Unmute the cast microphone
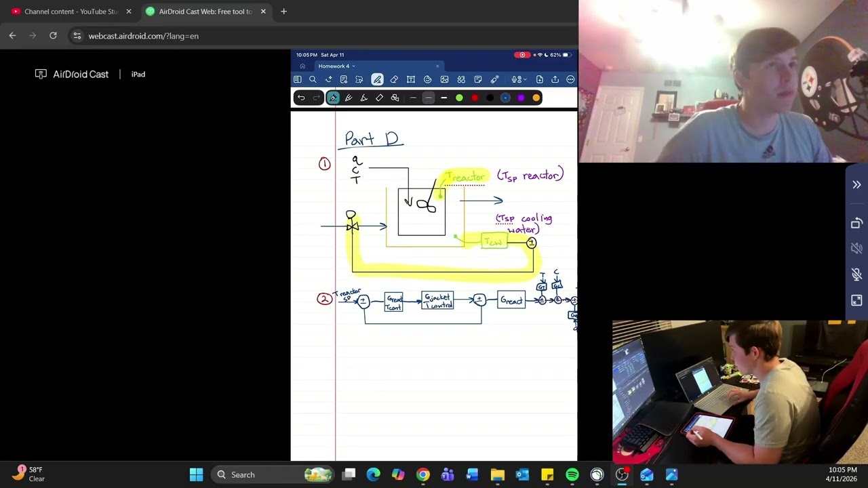This screenshot has width=868, height=488. point(856,274)
